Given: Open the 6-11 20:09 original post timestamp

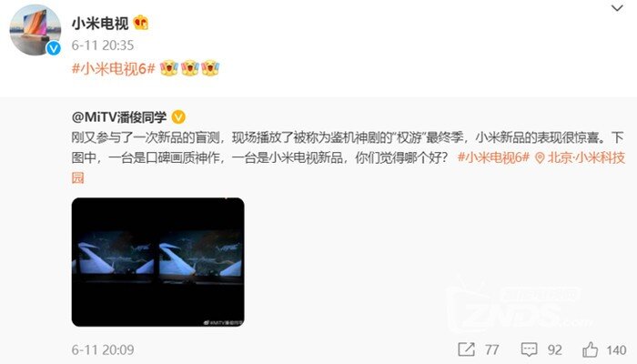Looking at the screenshot, I should tap(103, 349).
